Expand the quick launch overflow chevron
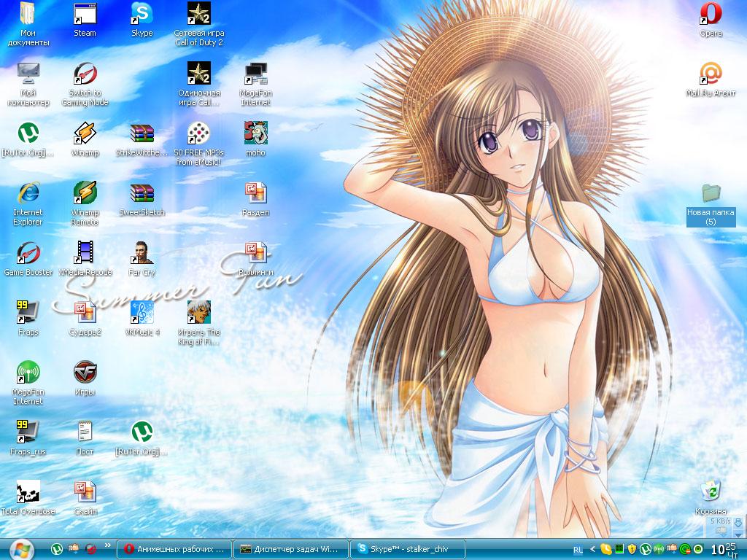This screenshot has height=560, width=747. pyautogui.click(x=108, y=545)
